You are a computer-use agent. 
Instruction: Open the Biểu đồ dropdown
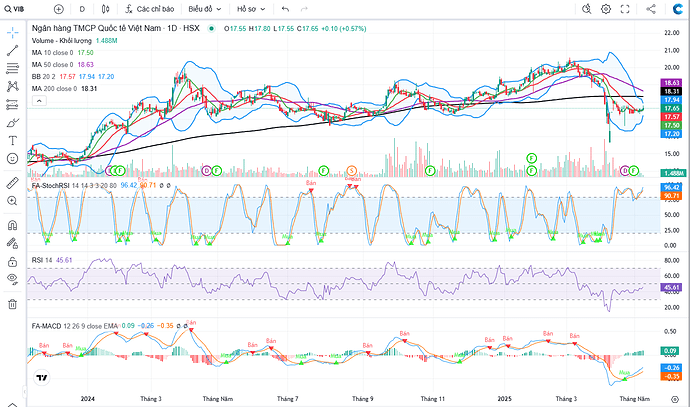coord(205,8)
